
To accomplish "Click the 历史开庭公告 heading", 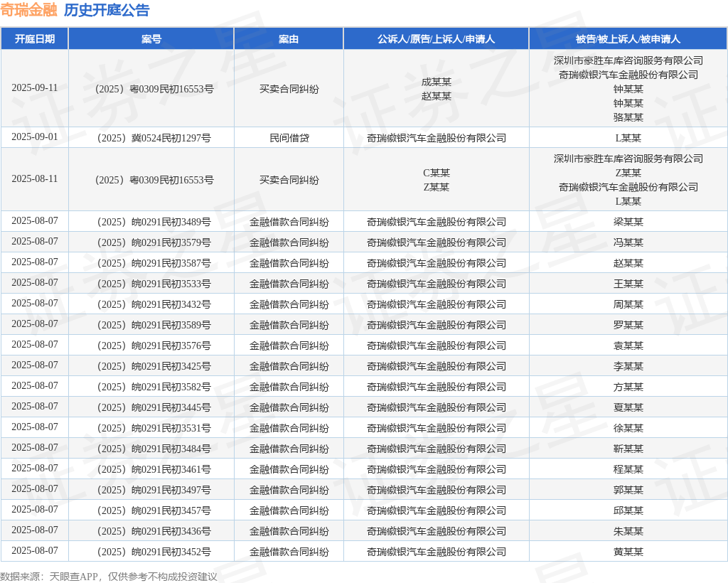I will point(107,10).
